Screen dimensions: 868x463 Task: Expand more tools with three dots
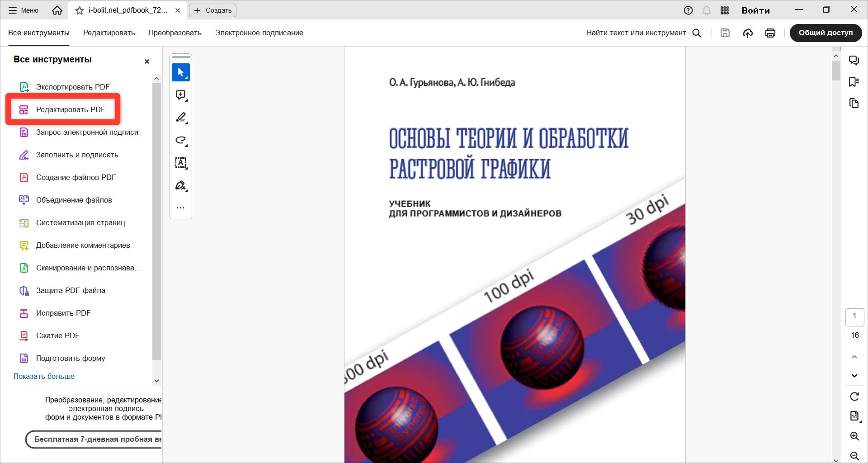180,208
